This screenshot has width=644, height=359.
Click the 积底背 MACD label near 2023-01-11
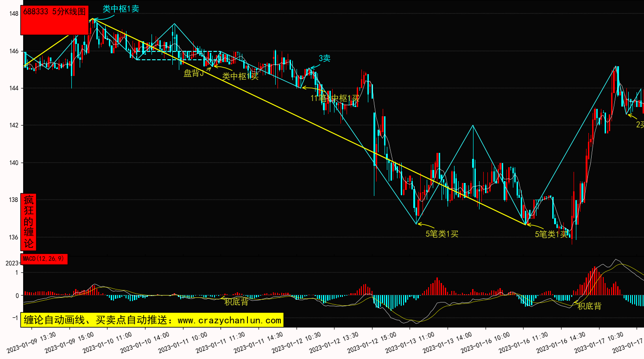point(236,302)
